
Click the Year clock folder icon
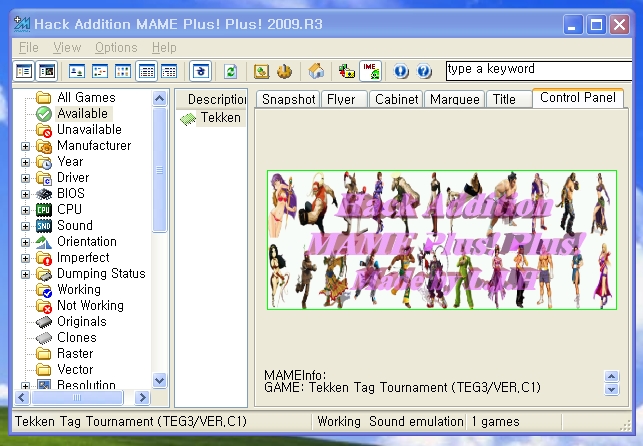click(x=44, y=162)
